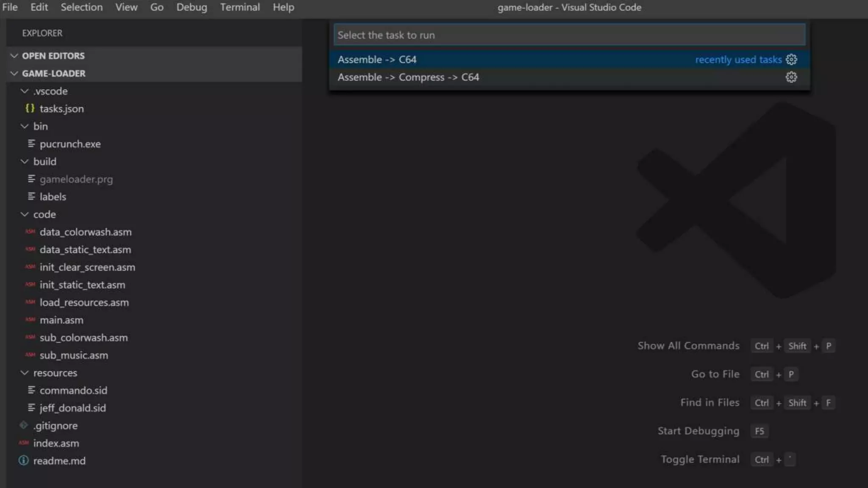This screenshot has height=488, width=868.
Task: Collapse the GAME-LOADER root folder
Action: (14, 73)
